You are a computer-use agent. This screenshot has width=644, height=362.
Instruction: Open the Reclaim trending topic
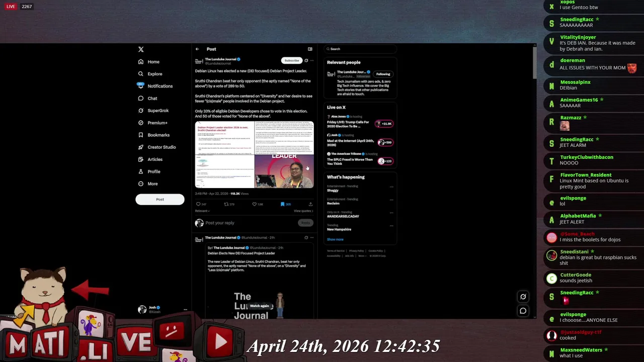coord(333,204)
